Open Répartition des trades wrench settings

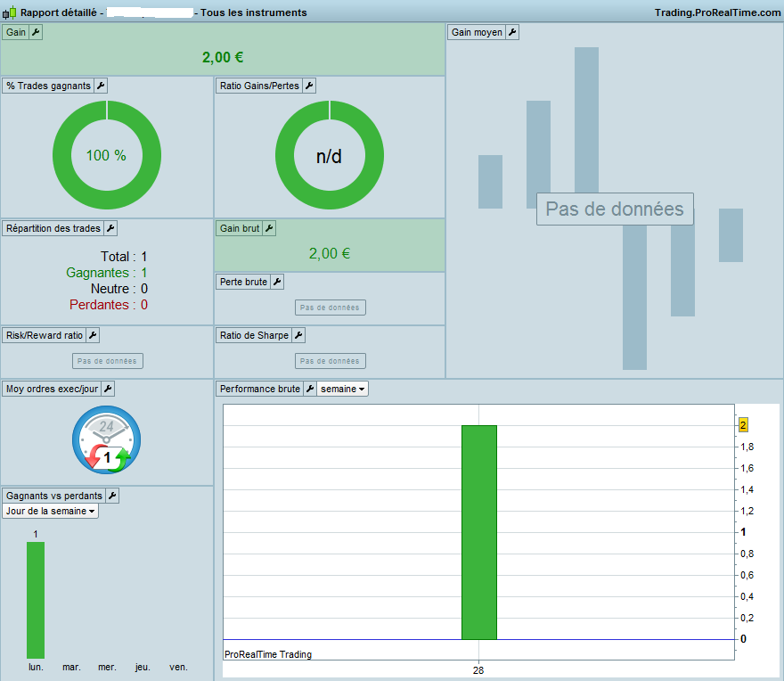[110, 229]
